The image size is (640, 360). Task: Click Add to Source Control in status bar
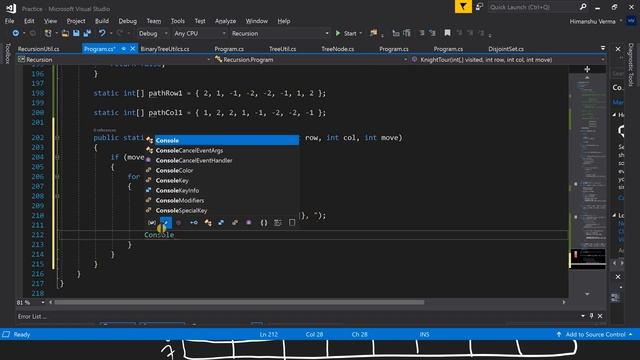click(x=595, y=334)
